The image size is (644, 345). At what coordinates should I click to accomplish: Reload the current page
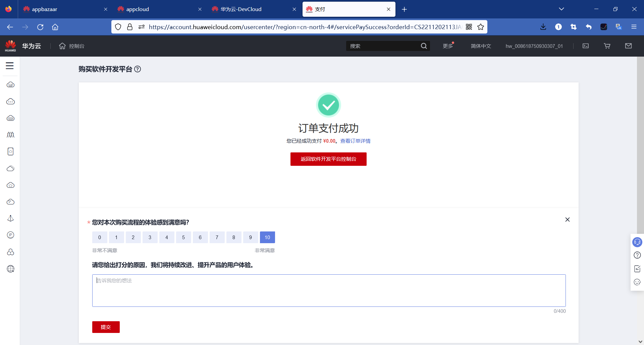click(40, 27)
